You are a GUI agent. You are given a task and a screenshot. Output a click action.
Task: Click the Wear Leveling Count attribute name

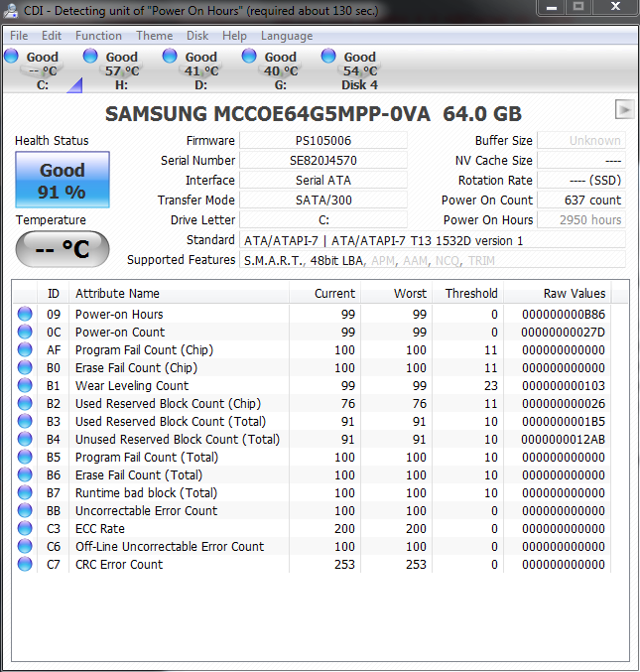point(132,386)
